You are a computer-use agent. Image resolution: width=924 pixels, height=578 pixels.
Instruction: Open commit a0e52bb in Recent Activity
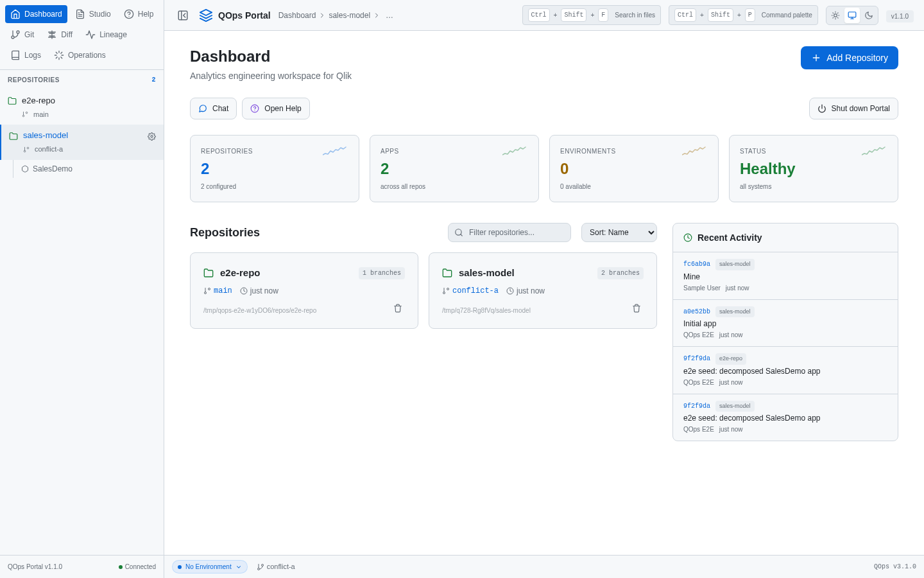(x=697, y=311)
